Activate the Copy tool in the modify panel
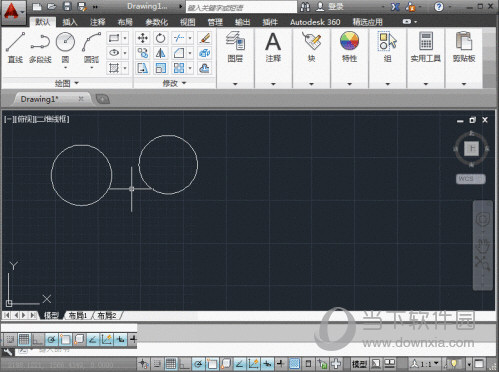 143,53
